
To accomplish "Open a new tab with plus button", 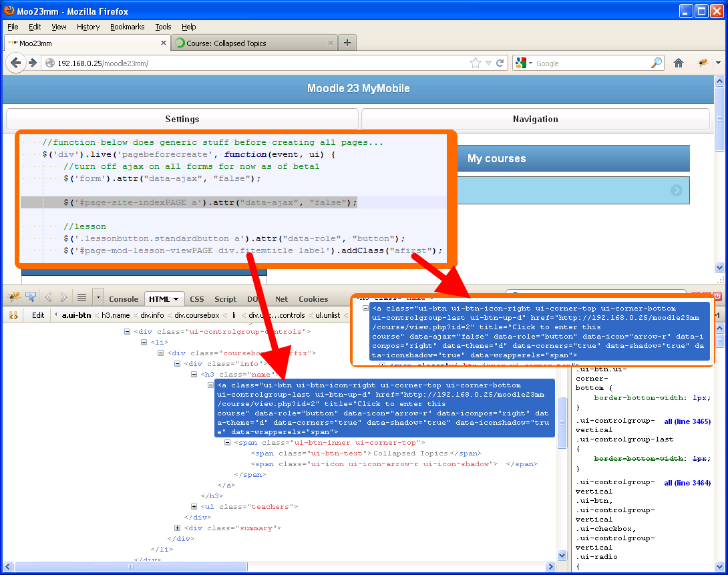I will click(x=347, y=43).
